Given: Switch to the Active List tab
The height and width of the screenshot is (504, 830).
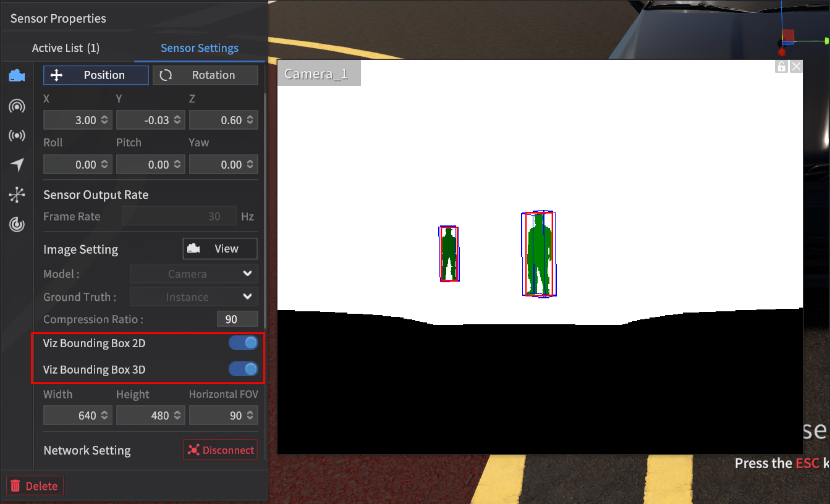Looking at the screenshot, I should 66,48.
